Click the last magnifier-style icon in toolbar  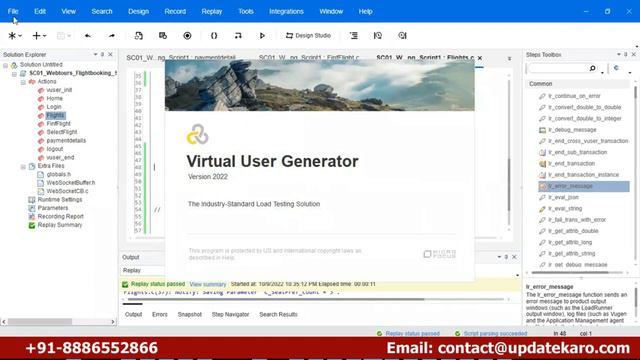(x=402, y=36)
